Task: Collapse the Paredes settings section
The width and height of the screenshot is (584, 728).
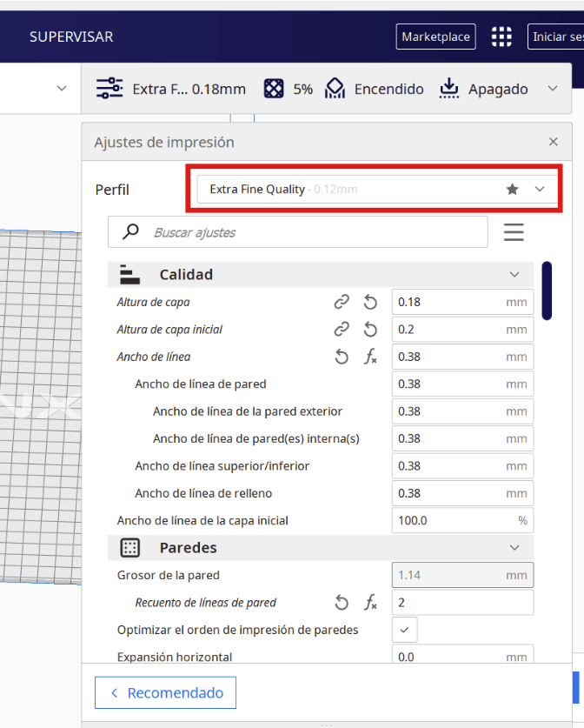Action: coord(514,548)
